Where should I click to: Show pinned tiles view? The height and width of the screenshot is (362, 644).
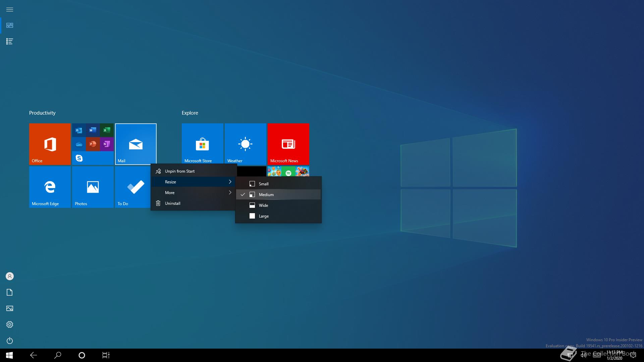[10, 25]
